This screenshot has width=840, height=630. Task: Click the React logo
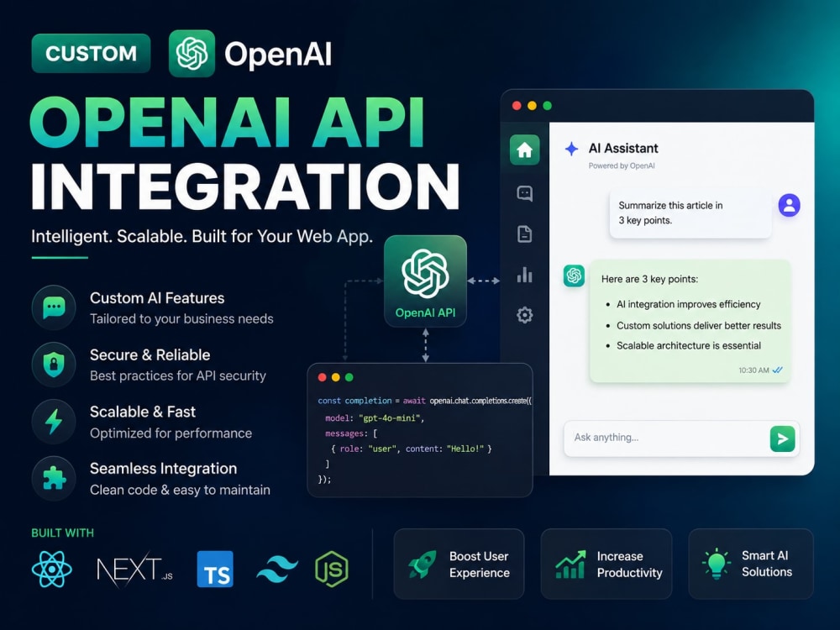(52, 569)
